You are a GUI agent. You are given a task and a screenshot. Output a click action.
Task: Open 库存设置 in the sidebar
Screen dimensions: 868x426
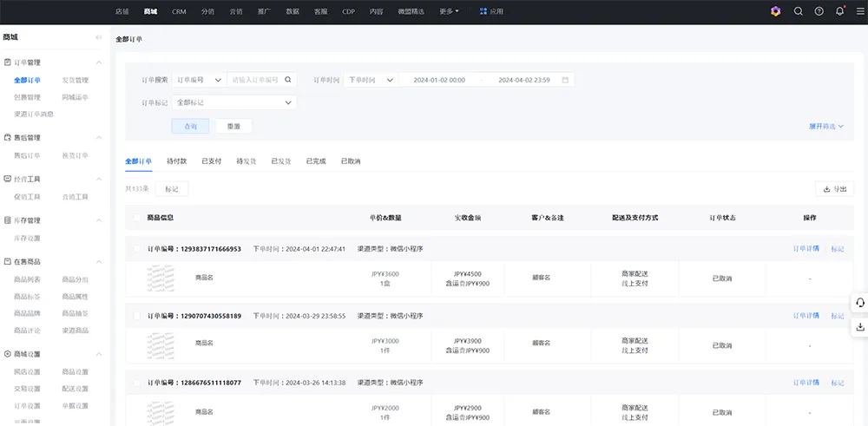point(27,239)
